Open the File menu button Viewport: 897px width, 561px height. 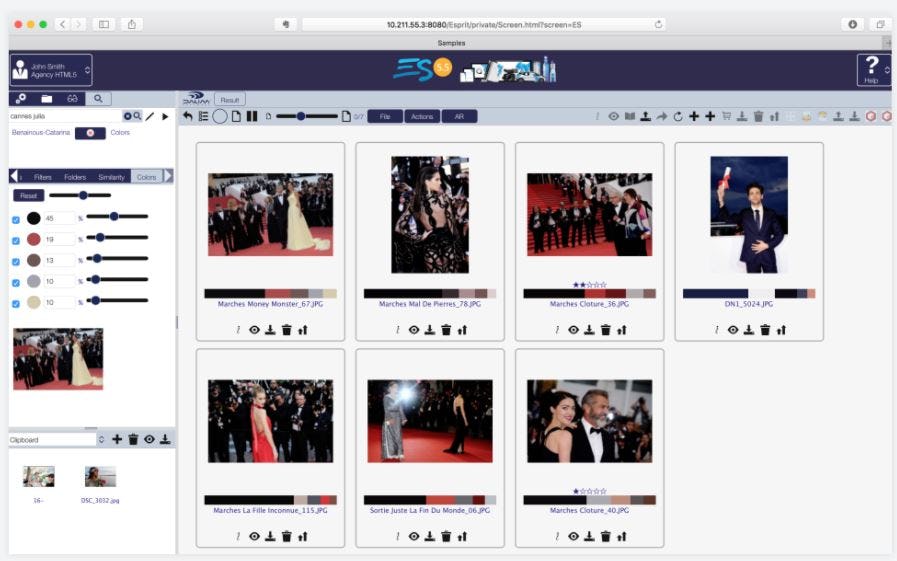pos(385,117)
